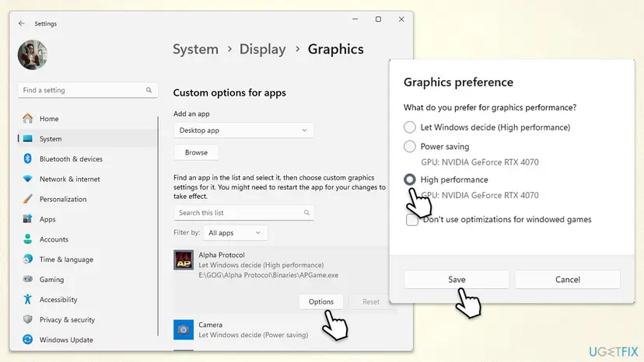Click the Bluetooth icon in sidebar
This screenshot has width=644, height=362.
click(x=27, y=158)
